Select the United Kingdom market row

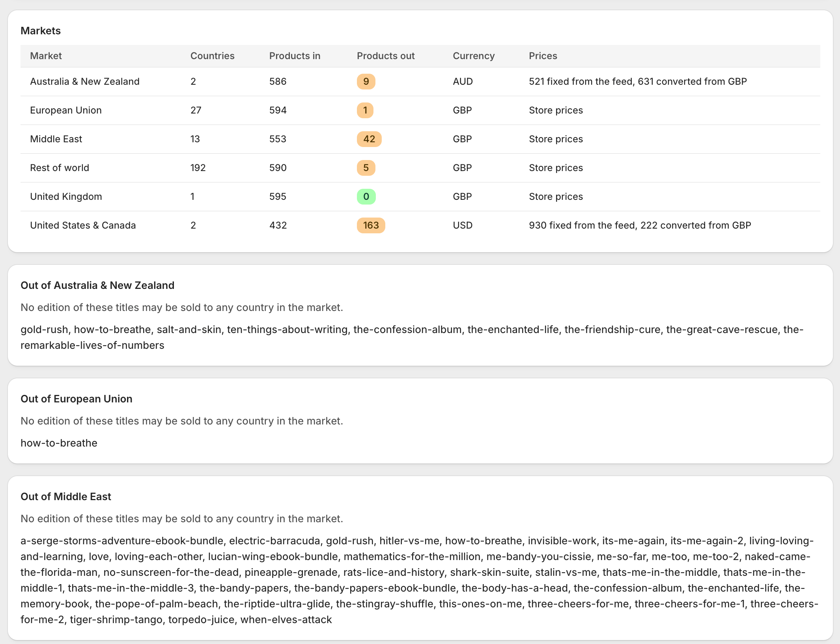[420, 197]
